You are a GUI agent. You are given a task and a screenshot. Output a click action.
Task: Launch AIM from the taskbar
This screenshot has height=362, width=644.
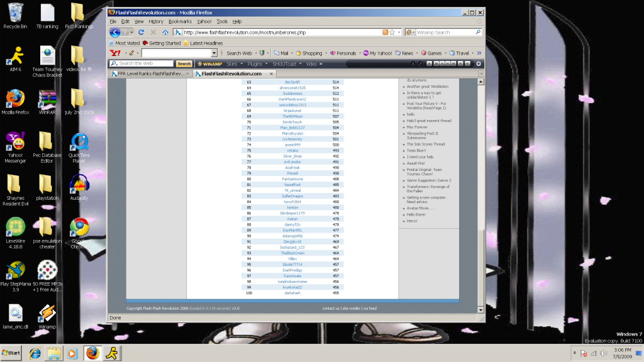112,353
